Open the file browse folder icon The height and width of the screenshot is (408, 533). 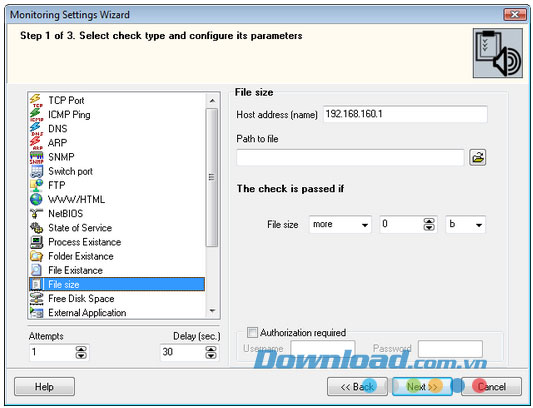478,158
